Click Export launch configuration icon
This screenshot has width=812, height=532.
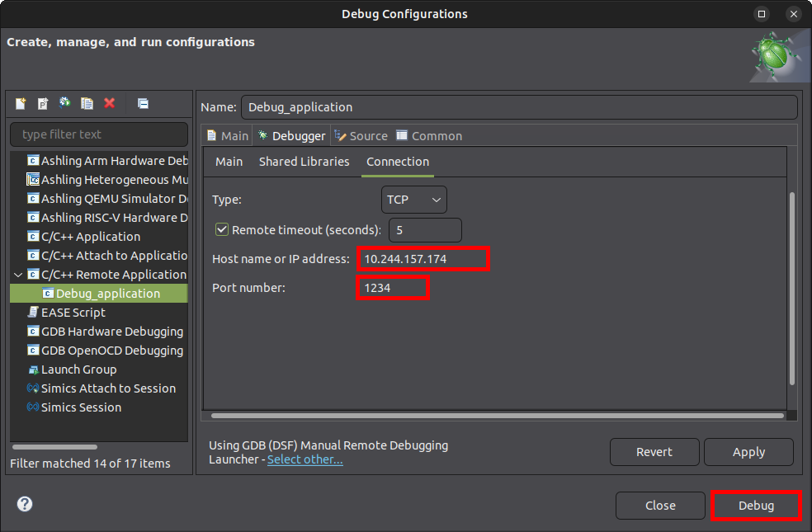[x=64, y=103]
